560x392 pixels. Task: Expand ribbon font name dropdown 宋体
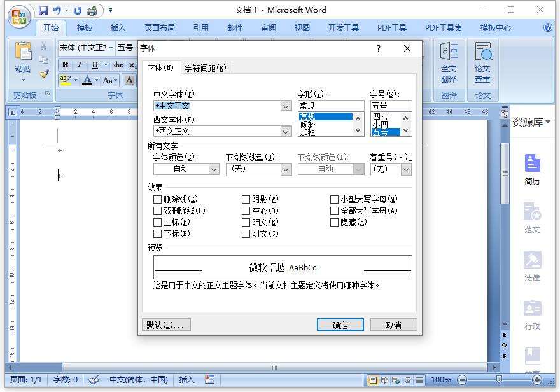111,48
